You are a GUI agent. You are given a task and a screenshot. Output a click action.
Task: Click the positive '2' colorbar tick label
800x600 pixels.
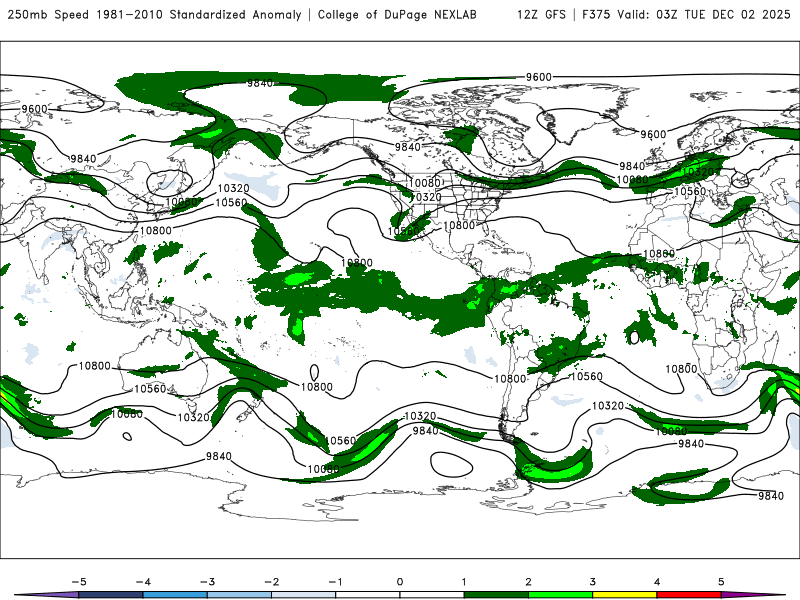529,582
